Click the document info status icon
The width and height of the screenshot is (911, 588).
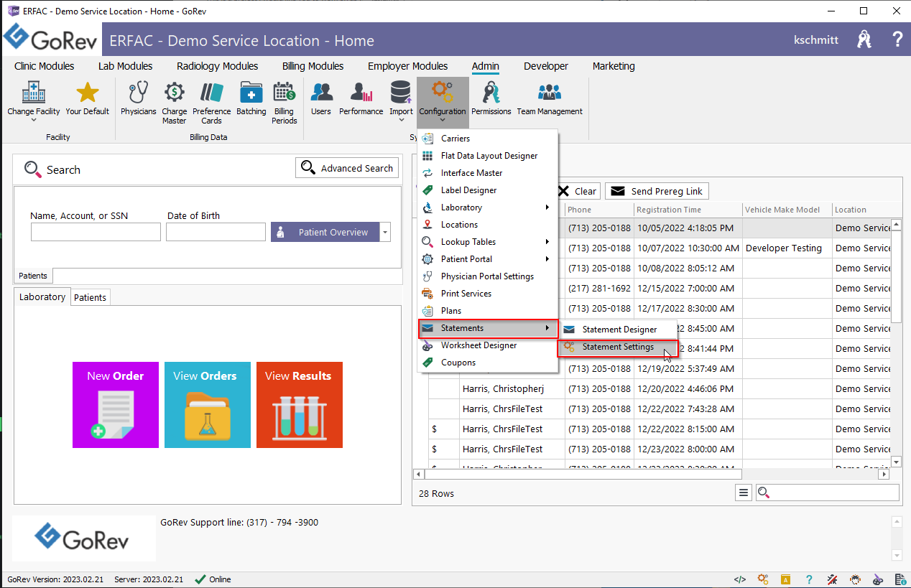[900, 579]
